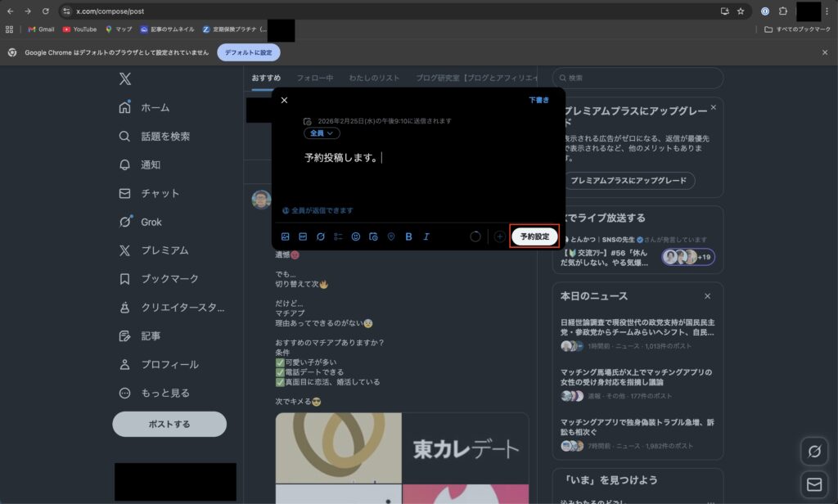Viewport: 838px width, 504px height.
Task: Open drafts via 下書き link
Action: click(x=541, y=99)
